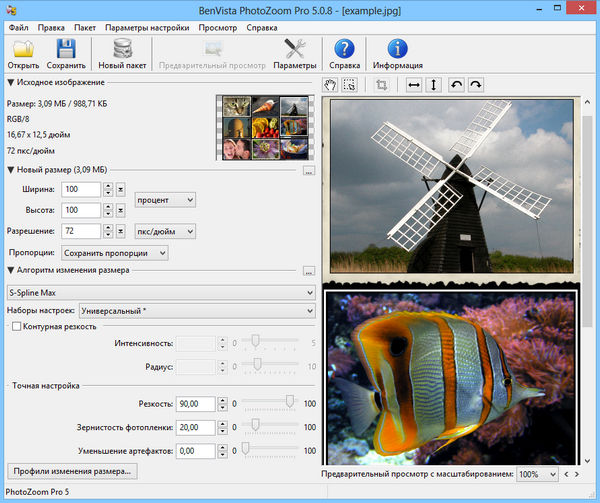Click the Профили изменения размера button
This screenshot has height=503, width=600.
click(x=72, y=470)
